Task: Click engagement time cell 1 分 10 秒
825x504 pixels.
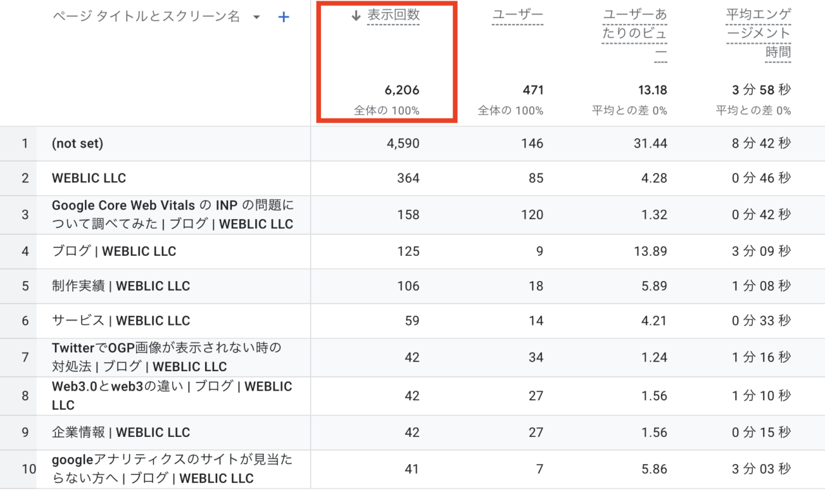Action: (761, 396)
